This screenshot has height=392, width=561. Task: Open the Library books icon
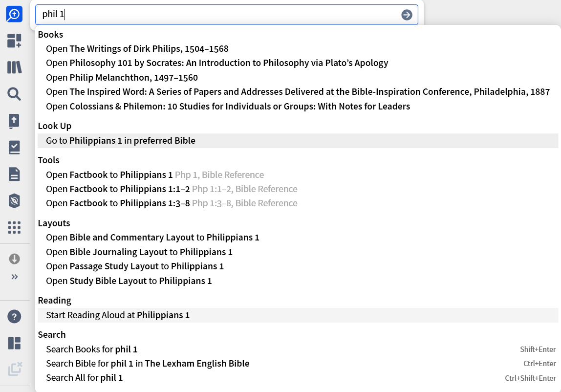point(14,67)
